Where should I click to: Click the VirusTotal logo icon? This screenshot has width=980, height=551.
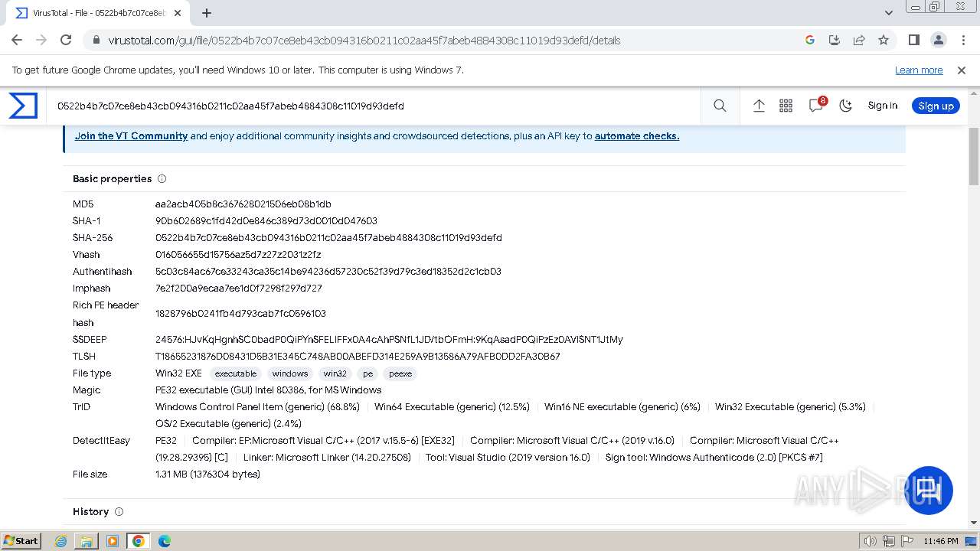click(23, 106)
